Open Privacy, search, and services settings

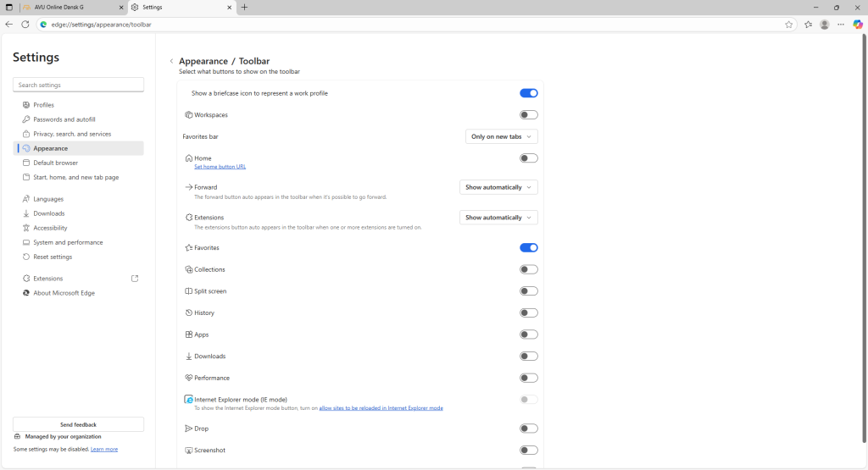click(72, 134)
